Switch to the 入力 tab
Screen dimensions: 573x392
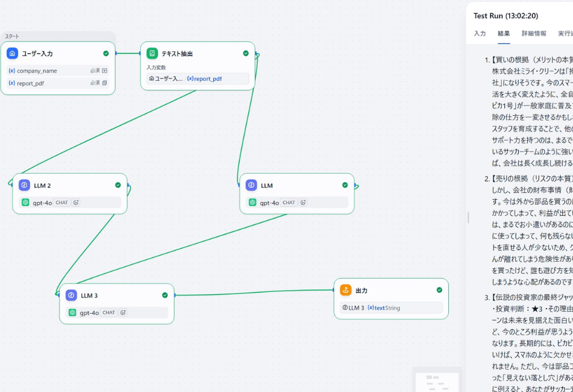[x=480, y=34]
